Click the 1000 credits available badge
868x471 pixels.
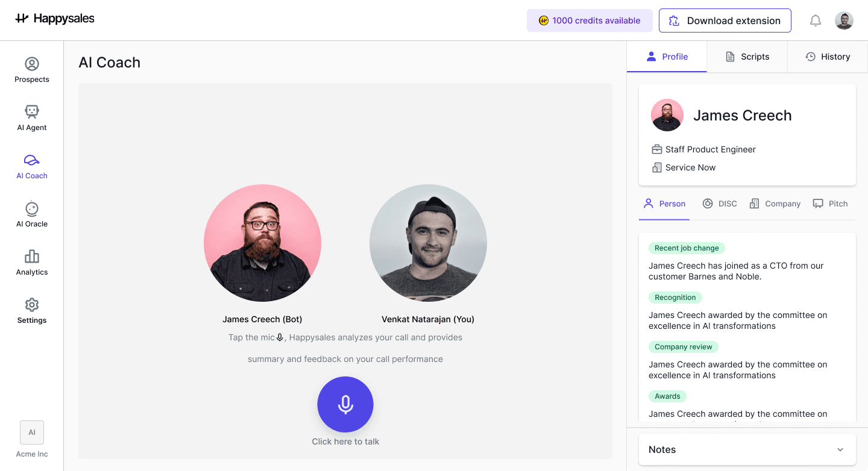(590, 20)
